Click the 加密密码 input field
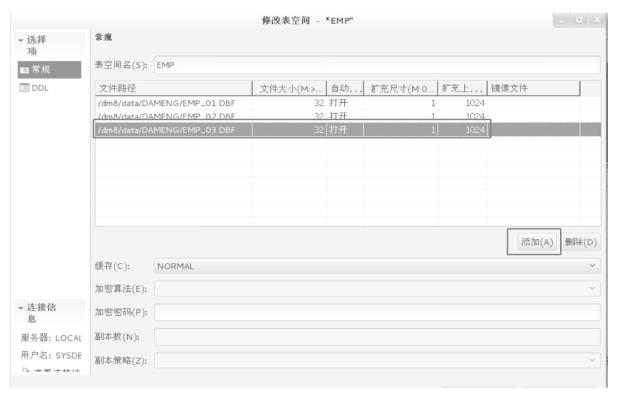 [377, 312]
